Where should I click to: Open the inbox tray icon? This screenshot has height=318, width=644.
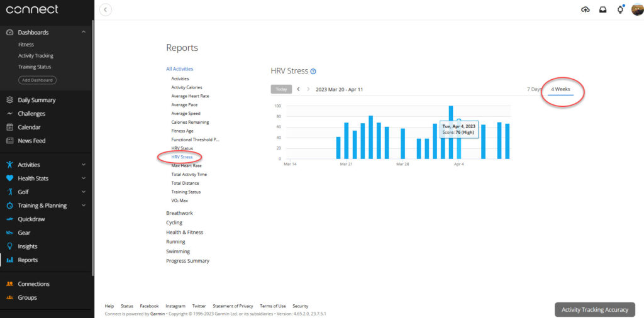tap(602, 9)
